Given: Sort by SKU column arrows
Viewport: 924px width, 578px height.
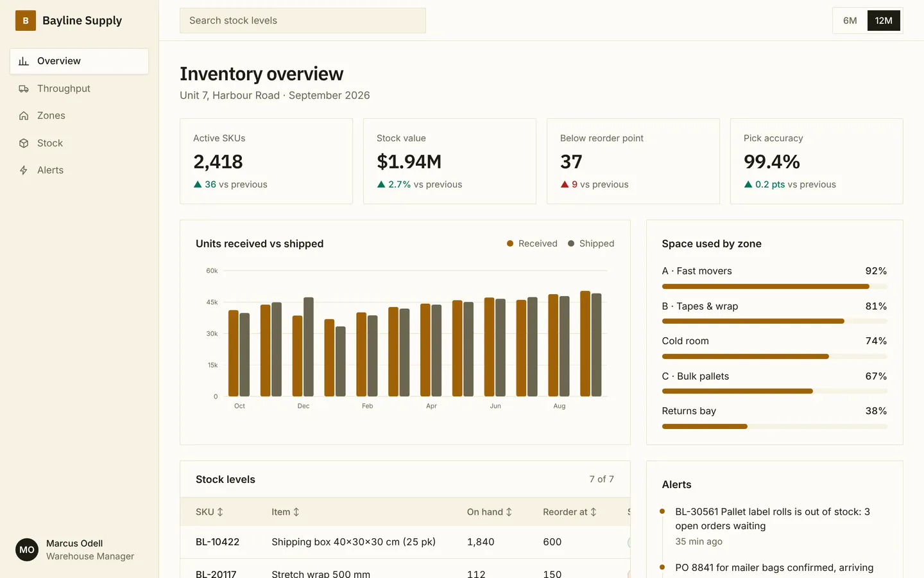Looking at the screenshot, I should click(220, 512).
